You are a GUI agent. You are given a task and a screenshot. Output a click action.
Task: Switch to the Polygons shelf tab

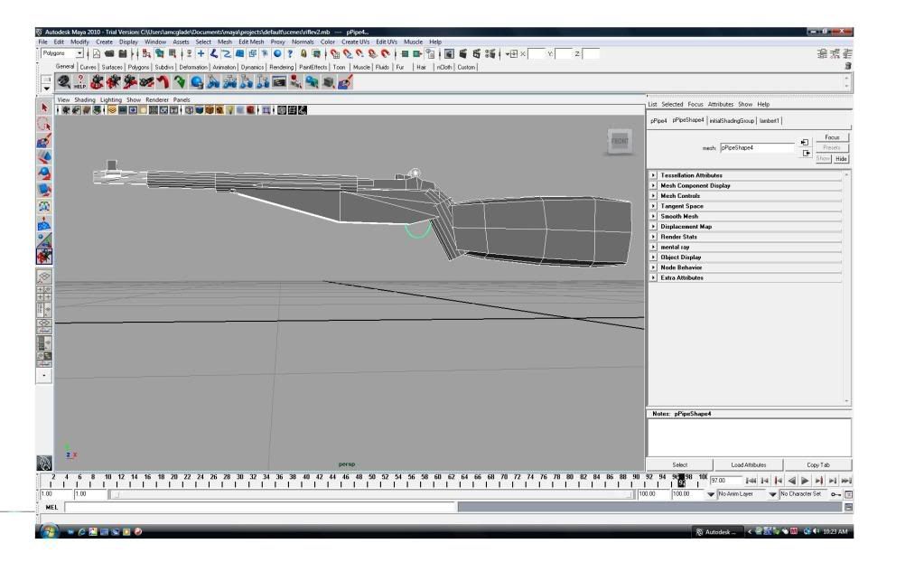point(138,67)
